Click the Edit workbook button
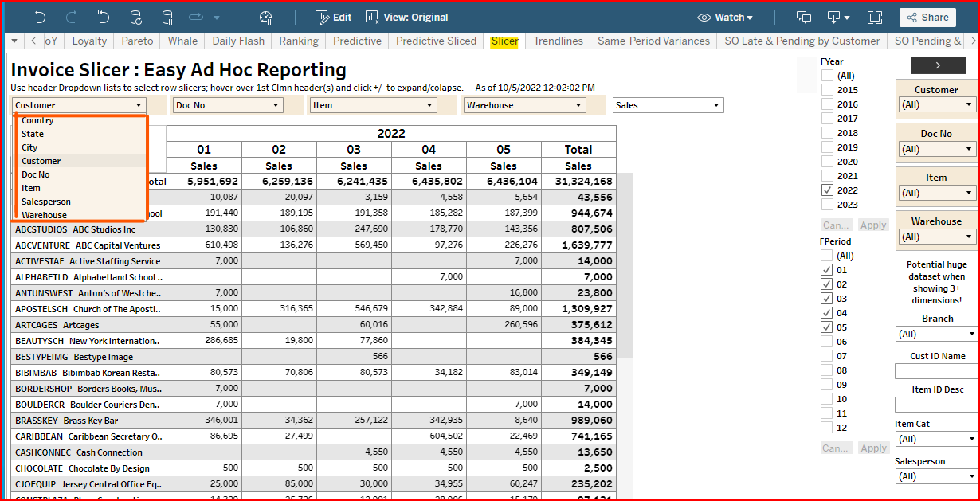 (333, 17)
